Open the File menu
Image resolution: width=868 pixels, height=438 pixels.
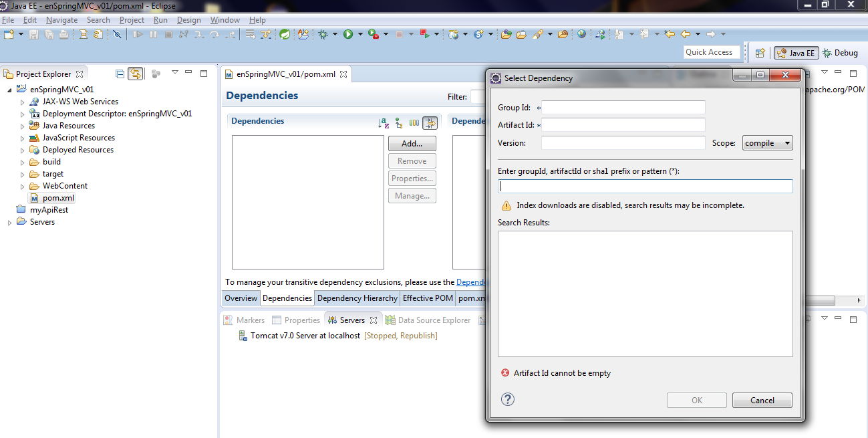(x=8, y=20)
